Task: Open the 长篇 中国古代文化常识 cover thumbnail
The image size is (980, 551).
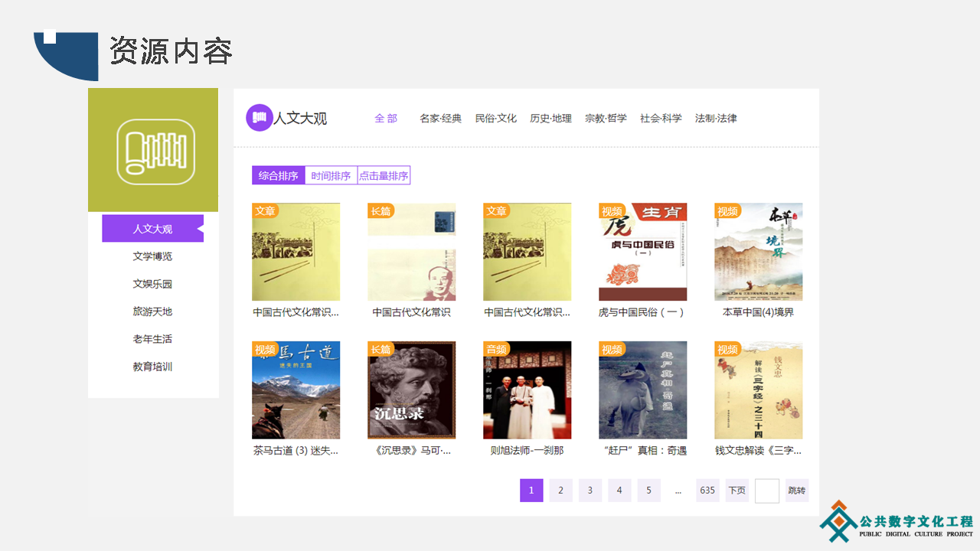Action: pyautogui.click(x=412, y=252)
